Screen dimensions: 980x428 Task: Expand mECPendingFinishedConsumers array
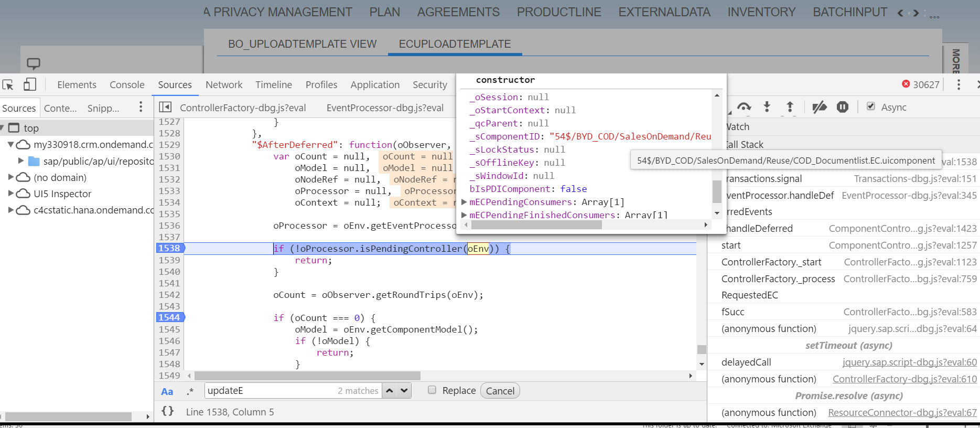[x=464, y=215]
